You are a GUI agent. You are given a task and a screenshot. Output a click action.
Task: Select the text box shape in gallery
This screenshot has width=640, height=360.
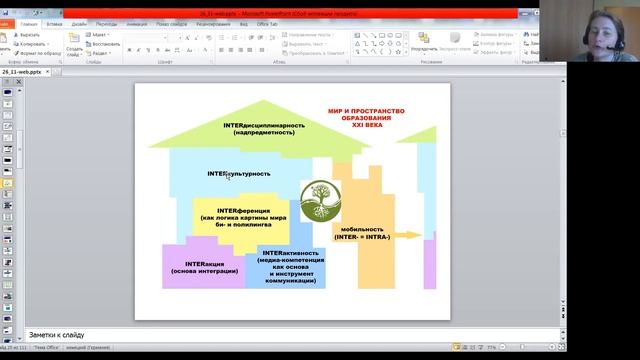pos(357,36)
